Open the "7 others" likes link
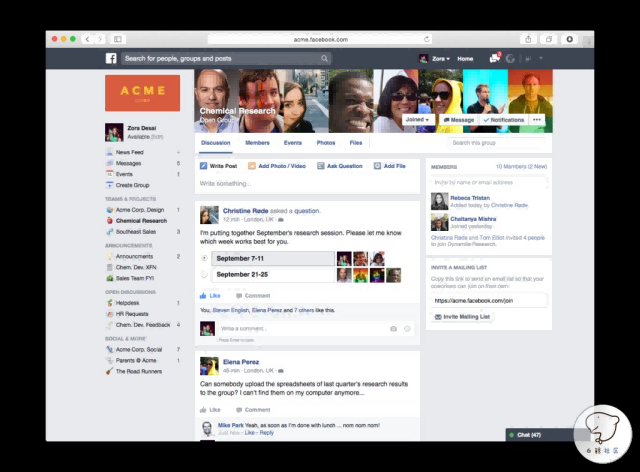The height and width of the screenshot is (472, 640). coord(297,310)
